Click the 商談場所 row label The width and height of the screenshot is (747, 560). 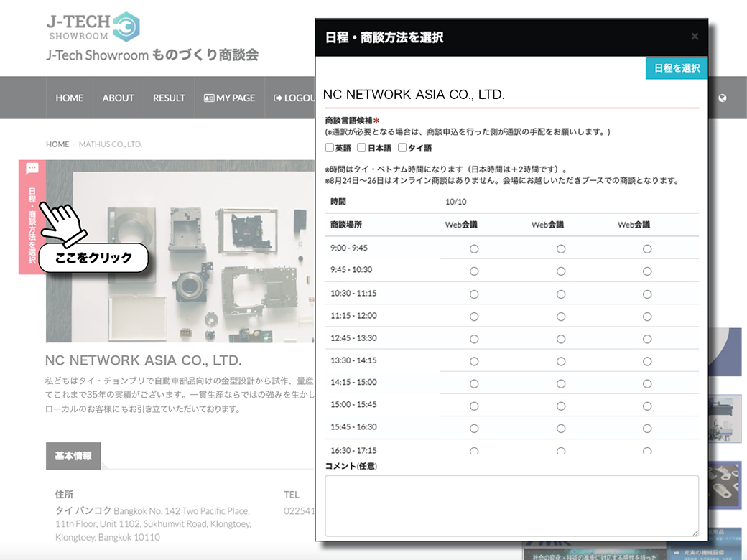(346, 225)
